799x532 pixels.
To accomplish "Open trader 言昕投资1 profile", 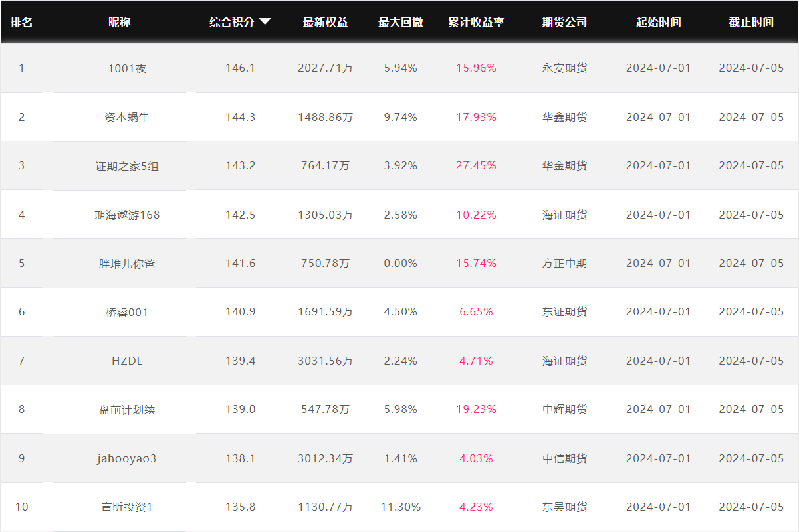I will click(127, 507).
